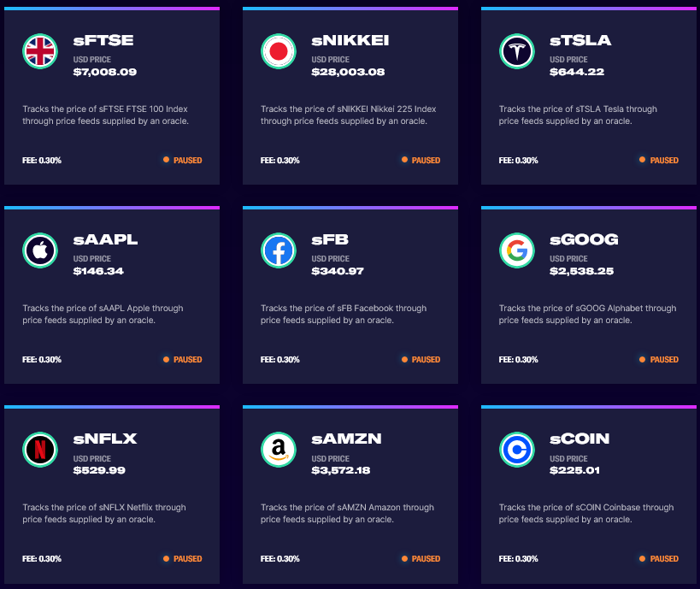Click the UK flag sFTSE icon
This screenshot has width=700, height=589.
(40, 51)
